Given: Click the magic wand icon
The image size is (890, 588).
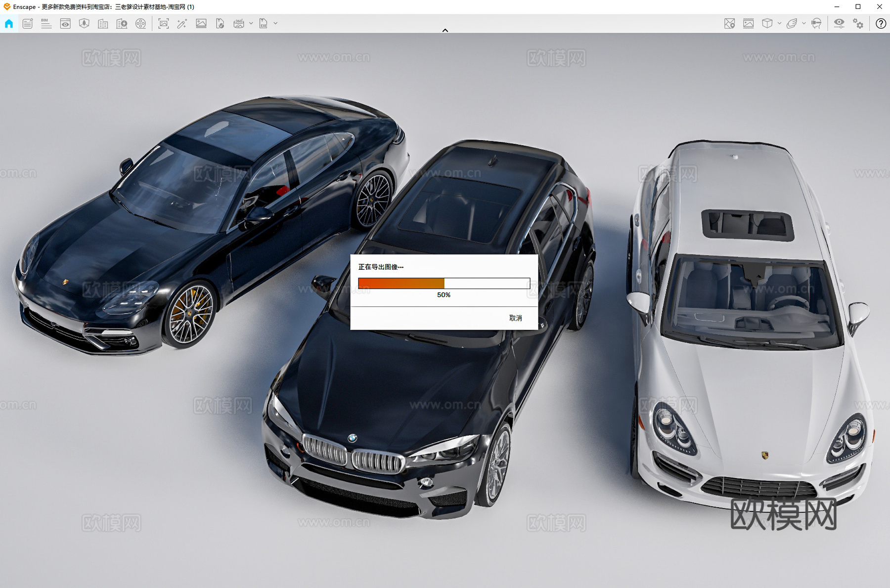Looking at the screenshot, I should [x=182, y=24].
